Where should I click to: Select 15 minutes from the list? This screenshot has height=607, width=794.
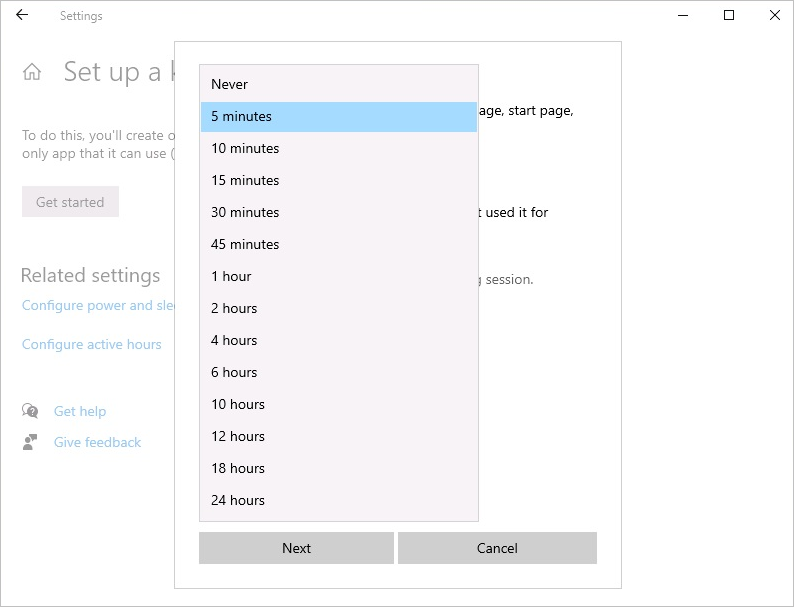339,180
